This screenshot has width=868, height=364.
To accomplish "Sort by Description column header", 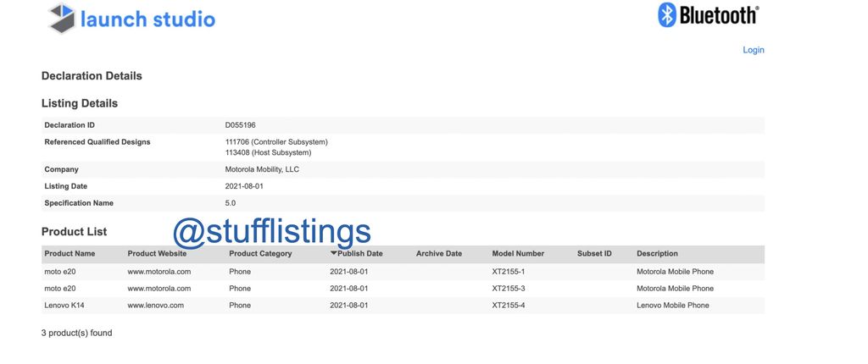I will (657, 254).
